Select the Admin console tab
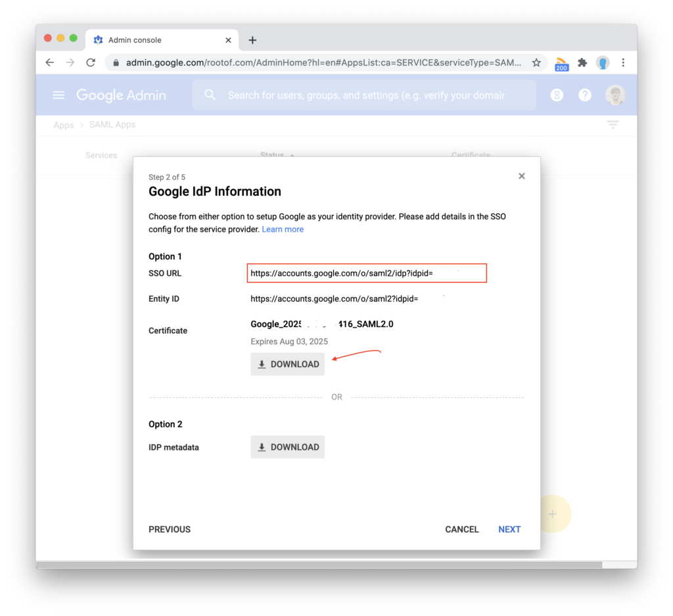 pos(162,40)
